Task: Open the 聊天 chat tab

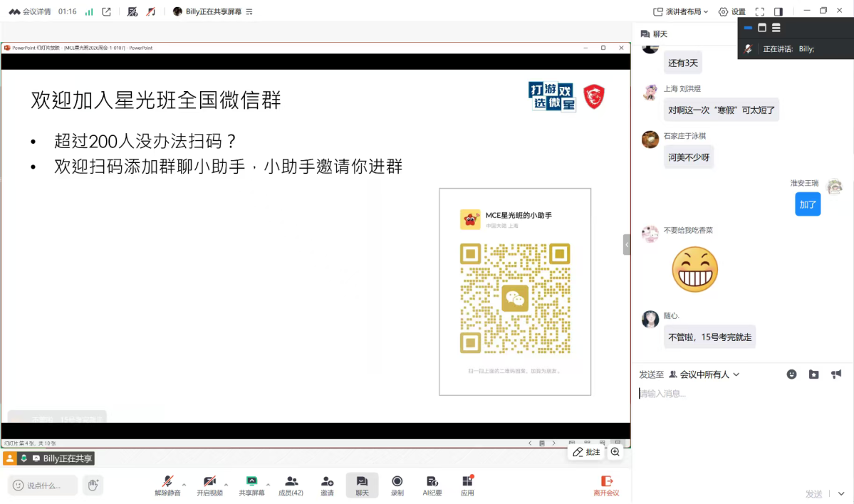Action: 361,485
